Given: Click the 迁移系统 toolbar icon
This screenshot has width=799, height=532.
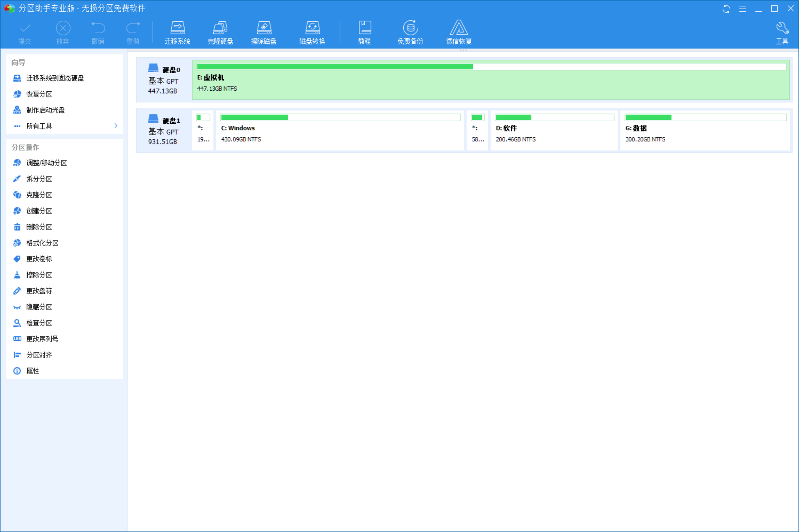Looking at the screenshot, I should (177, 32).
